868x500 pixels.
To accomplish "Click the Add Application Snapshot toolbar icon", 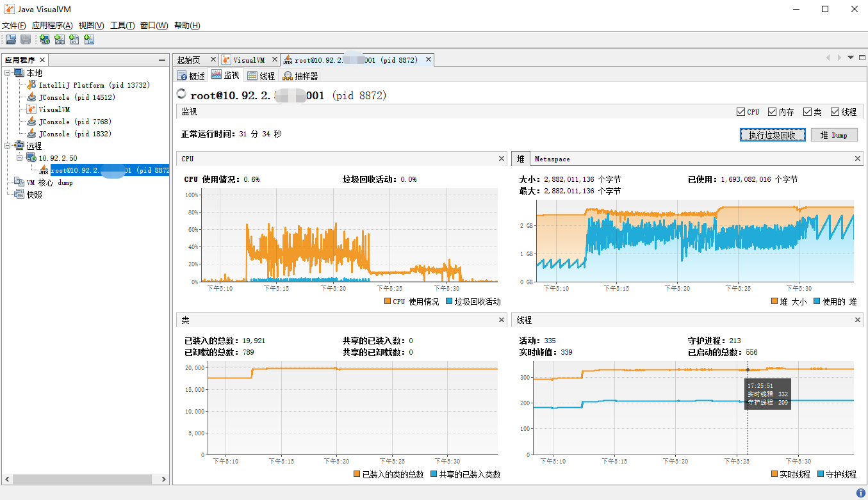I will [x=89, y=40].
